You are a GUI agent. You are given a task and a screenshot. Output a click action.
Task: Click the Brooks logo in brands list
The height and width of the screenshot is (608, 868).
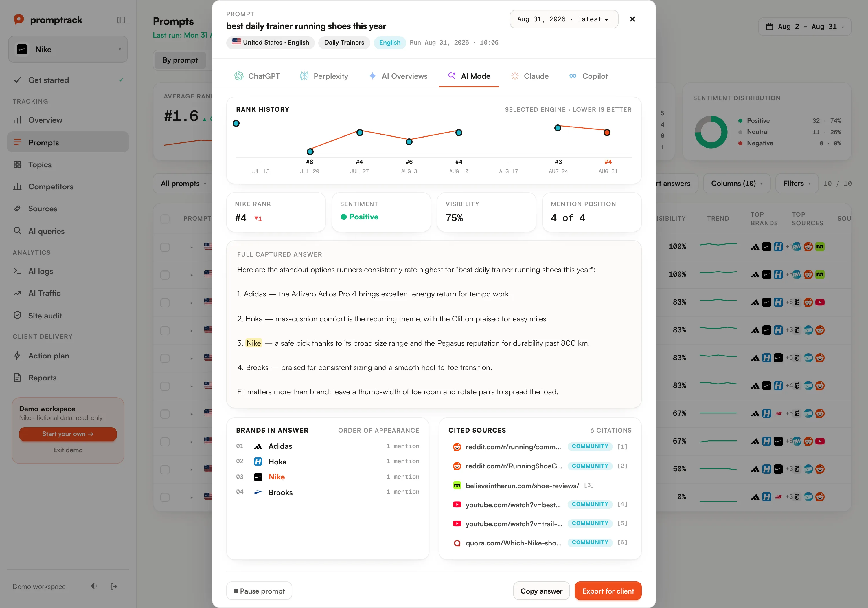(258, 492)
